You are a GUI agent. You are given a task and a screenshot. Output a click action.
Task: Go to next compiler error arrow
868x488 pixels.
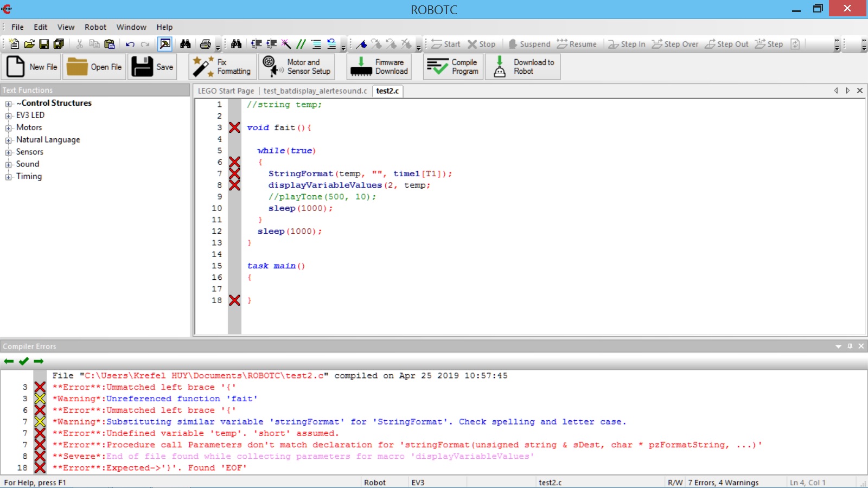click(39, 361)
